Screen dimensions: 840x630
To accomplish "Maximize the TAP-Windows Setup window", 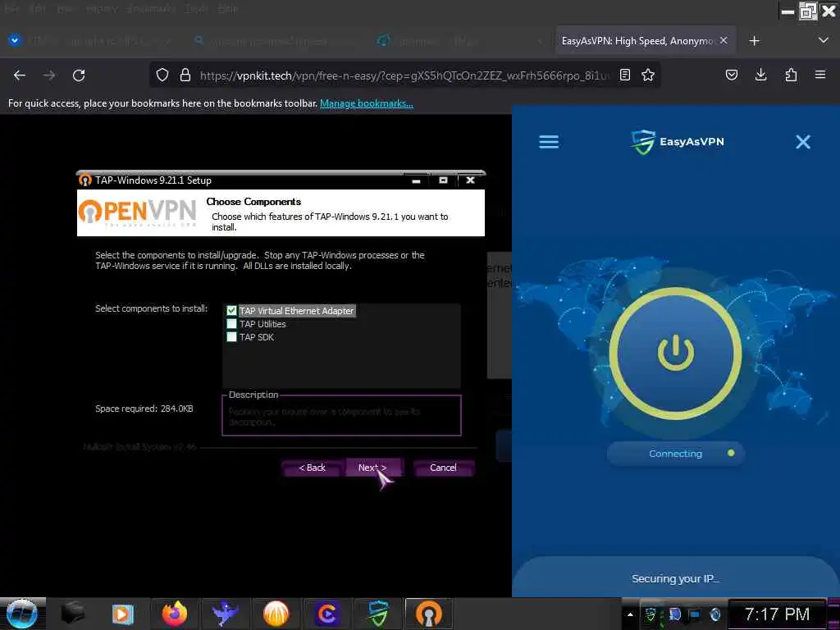I will 443,180.
